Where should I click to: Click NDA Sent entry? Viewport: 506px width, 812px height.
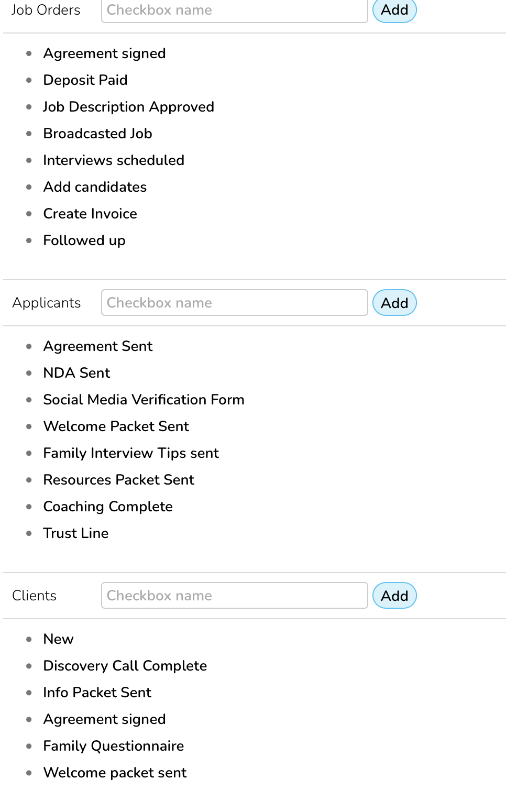coord(76,373)
